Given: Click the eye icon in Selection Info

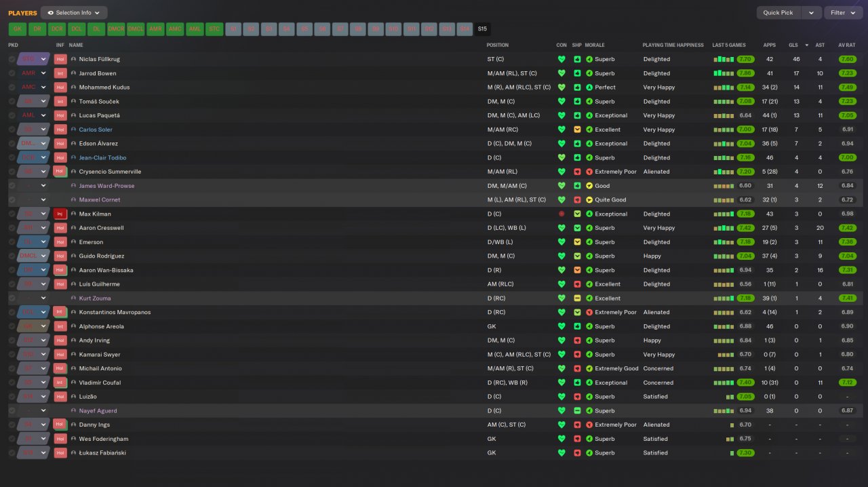Looking at the screenshot, I should point(50,13).
